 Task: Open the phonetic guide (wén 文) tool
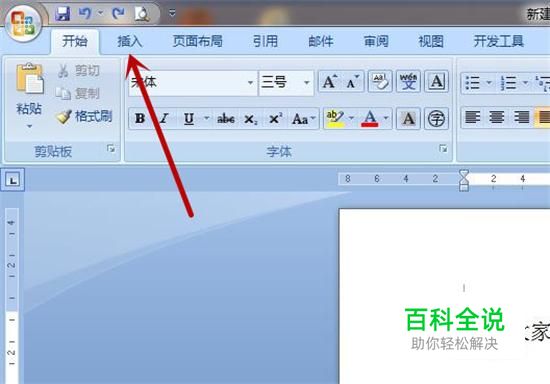[x=408, y=81]
